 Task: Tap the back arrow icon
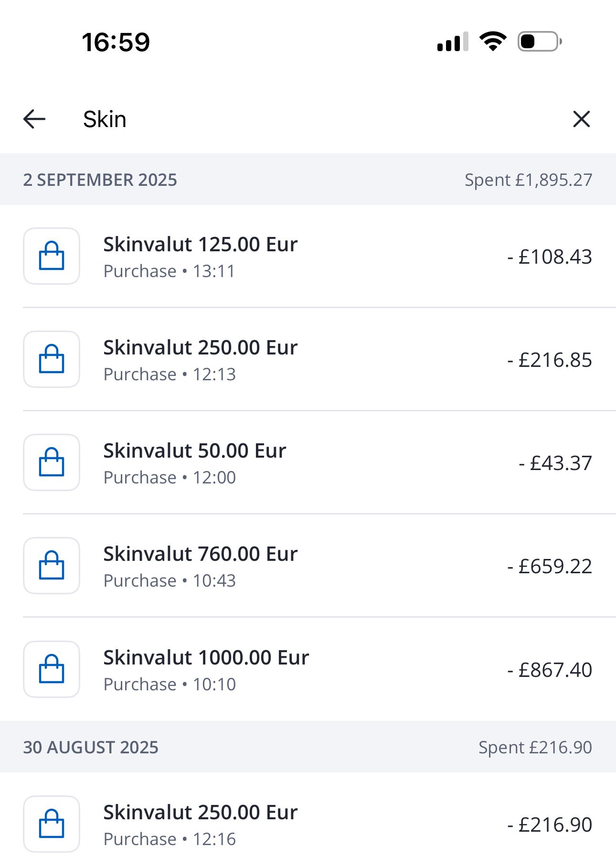pos(34,119)
